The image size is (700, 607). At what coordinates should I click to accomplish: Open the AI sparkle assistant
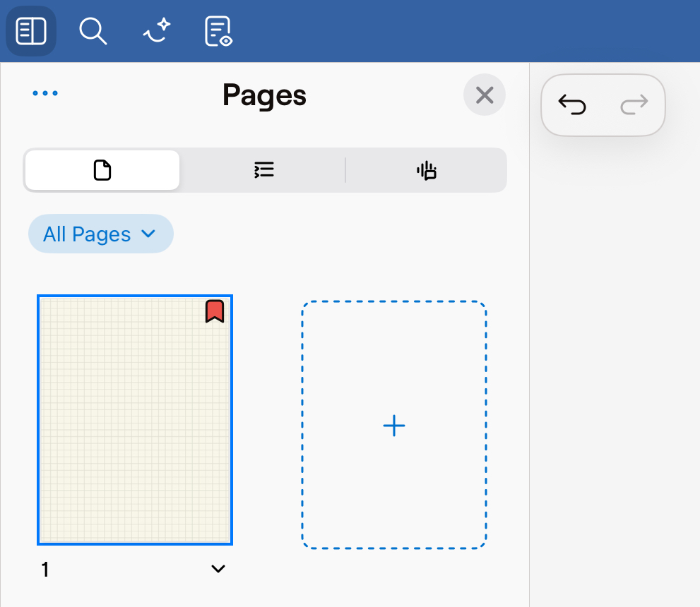click(156, 31)
